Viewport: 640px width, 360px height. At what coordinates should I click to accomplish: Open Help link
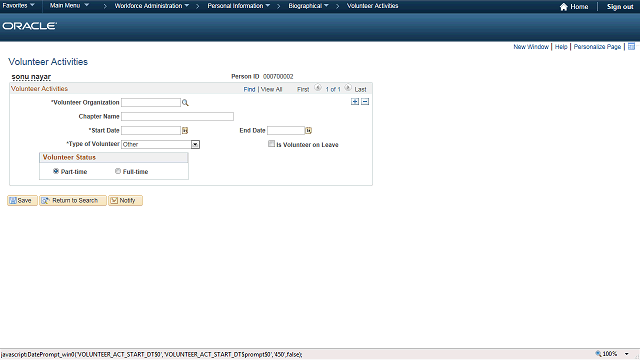pos(561,47)
